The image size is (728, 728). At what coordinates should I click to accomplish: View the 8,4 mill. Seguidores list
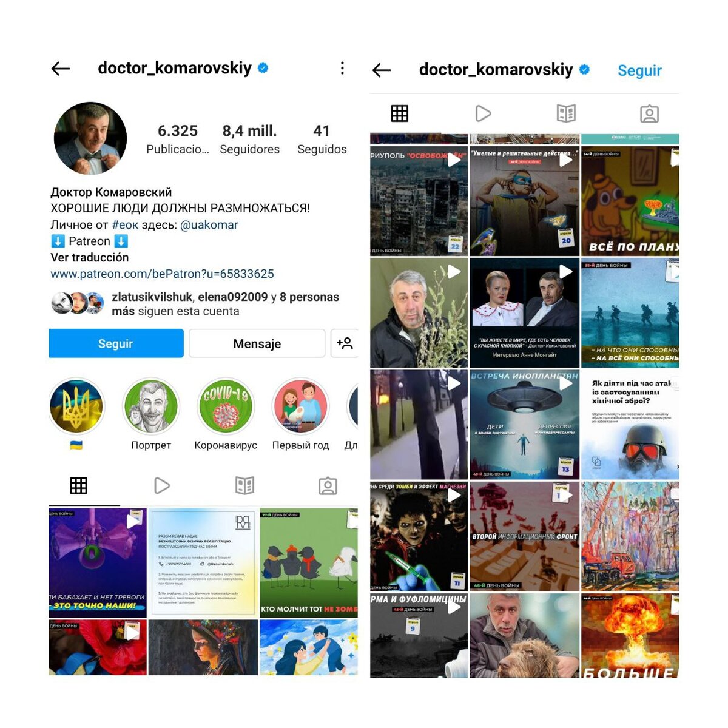[x=249, y=140]
